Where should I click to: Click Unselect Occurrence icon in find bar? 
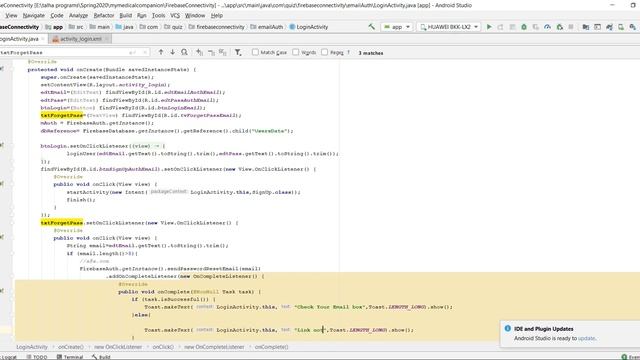[211, 52]
